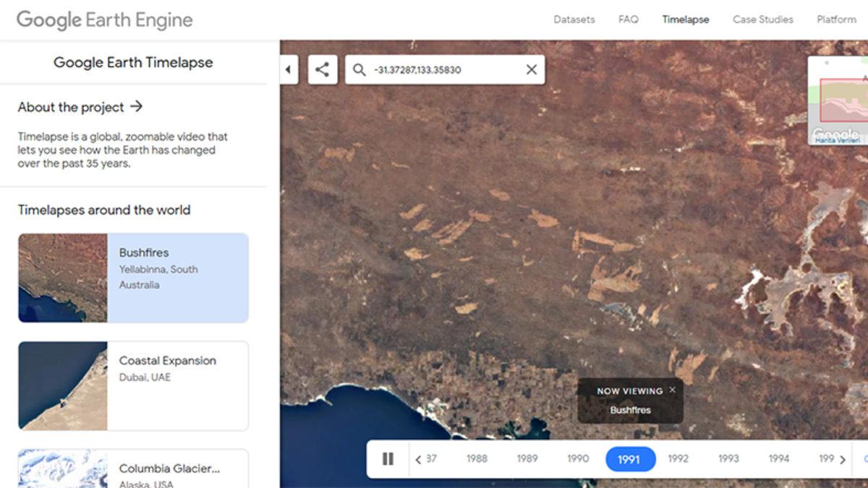
Task: Expand the About the project section
Action: [78, 107]
